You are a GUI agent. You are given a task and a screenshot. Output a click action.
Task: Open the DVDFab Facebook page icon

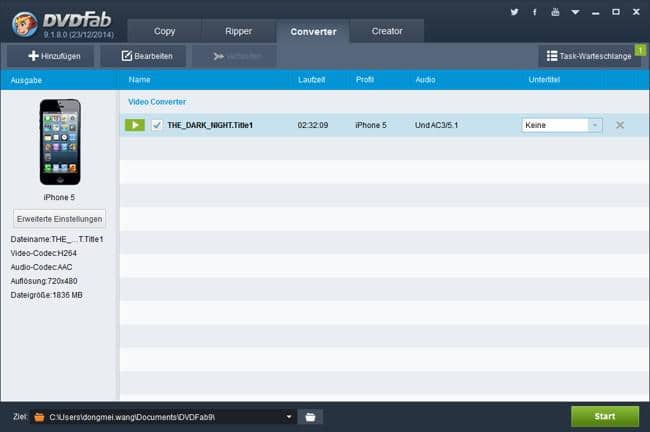pyautogui.click(x=535, y=12)
